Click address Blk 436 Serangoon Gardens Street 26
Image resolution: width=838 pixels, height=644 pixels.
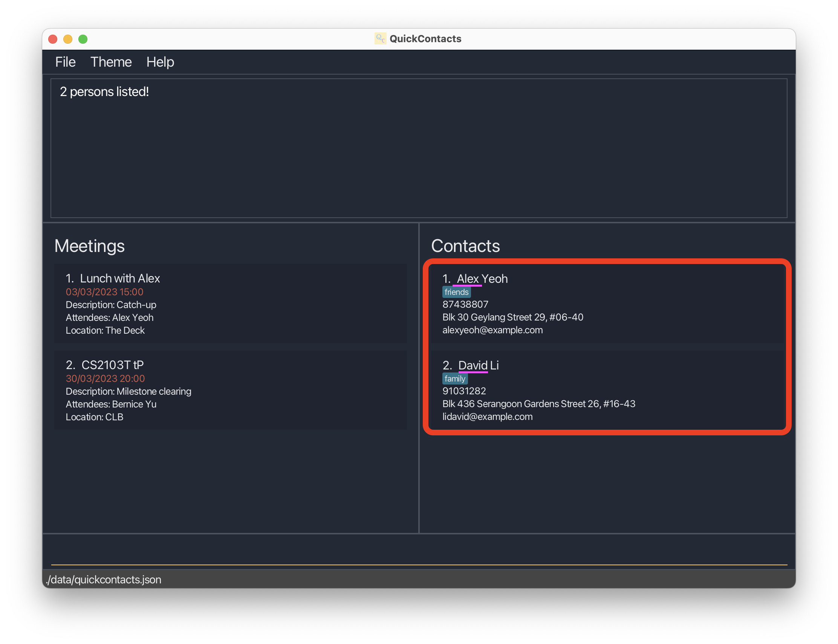tap(538, 404)
